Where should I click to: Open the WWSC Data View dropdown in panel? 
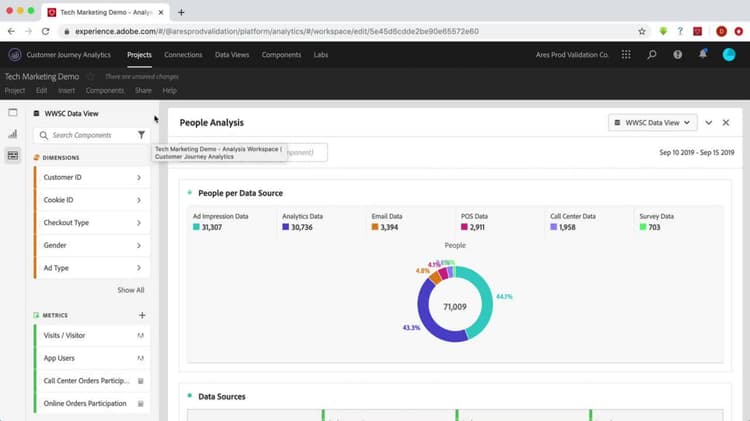coord(652,122)
